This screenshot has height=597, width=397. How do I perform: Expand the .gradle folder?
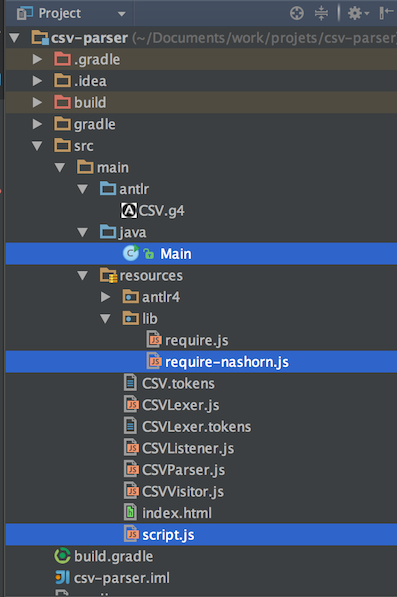[37, 59]
